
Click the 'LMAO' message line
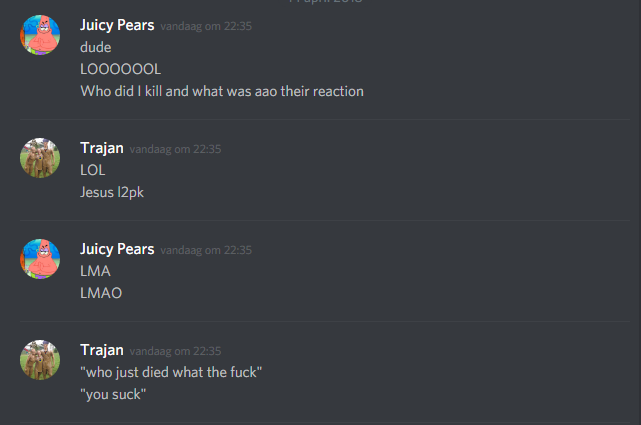coord(101,293)
